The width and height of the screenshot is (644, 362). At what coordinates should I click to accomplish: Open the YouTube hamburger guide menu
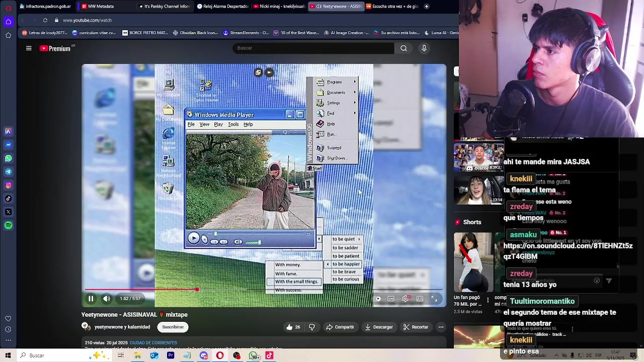[x=29, y=48]
